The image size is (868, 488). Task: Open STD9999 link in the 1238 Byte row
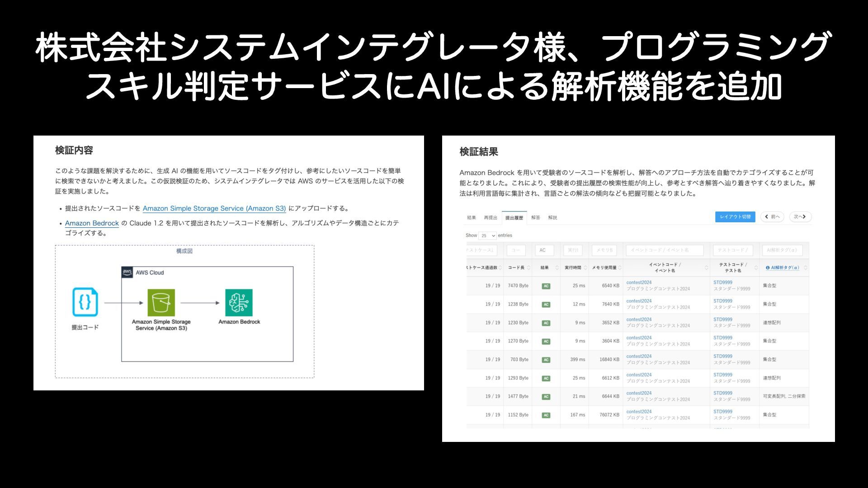[x=723, y=301]
